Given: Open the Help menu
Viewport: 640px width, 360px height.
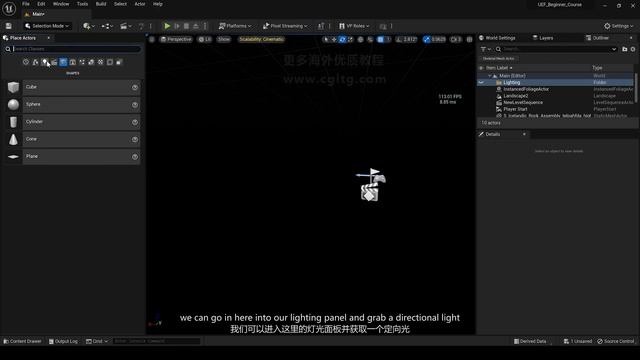Looking at the screenshot, I should (x=158, y=4).
